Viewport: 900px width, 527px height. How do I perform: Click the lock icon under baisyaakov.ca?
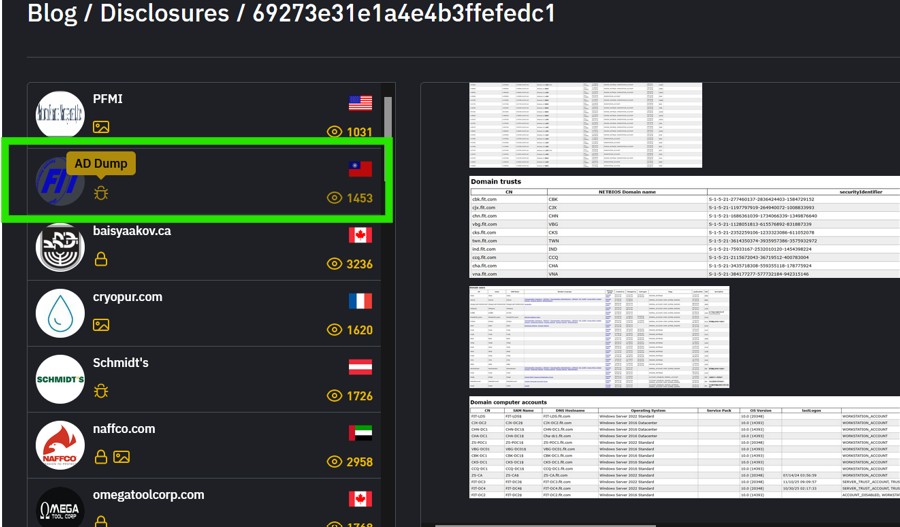tap(101, 259)
